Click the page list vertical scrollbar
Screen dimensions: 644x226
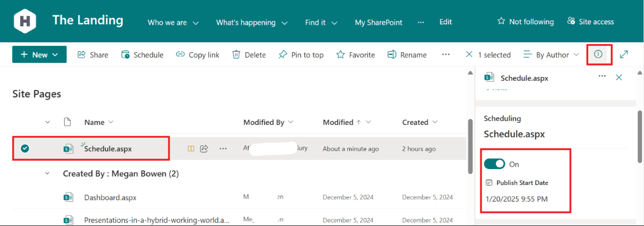[x=470, y=147]
